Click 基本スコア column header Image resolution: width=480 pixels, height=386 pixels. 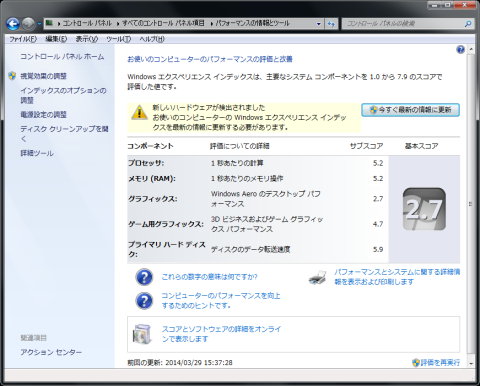pos(422,146)
